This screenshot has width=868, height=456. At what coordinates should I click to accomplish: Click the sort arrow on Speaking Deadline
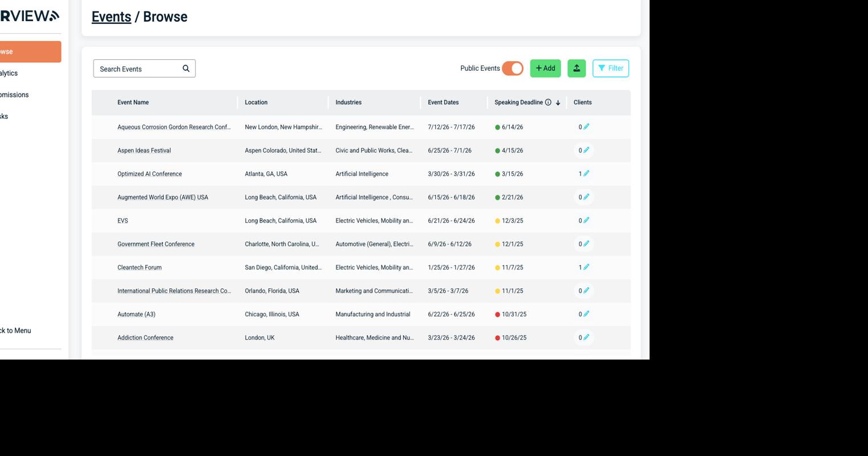tap(558, 103)
